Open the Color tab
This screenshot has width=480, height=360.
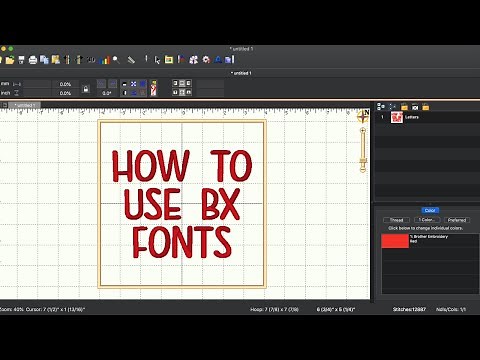click(430, 210)
